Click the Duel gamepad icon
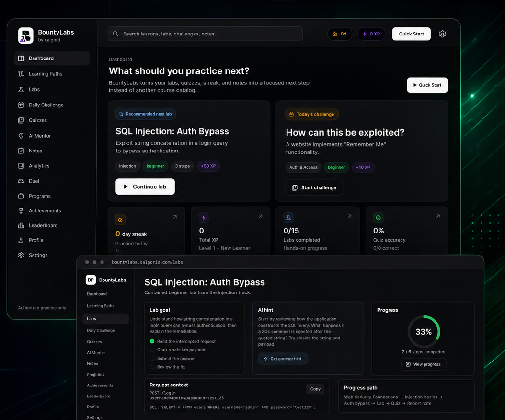This screenshot has height=420, width=505. pyautogui.click(x=21, y=181)
